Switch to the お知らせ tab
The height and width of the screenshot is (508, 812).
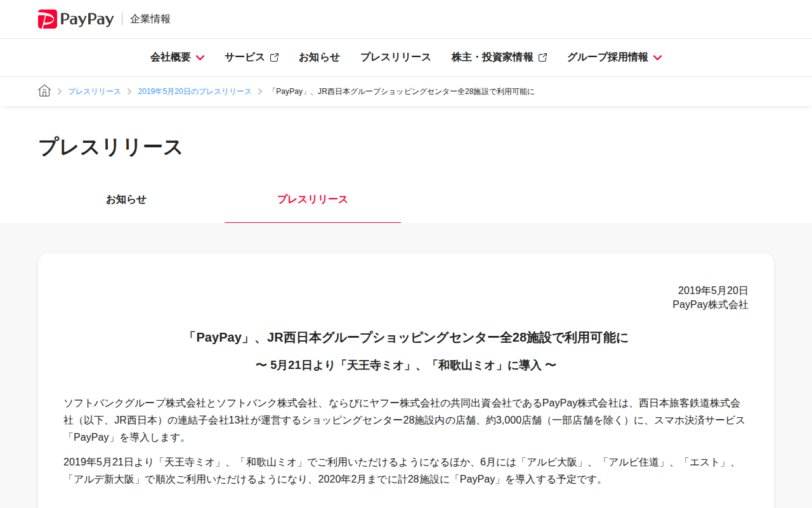[x=126, y=199]
